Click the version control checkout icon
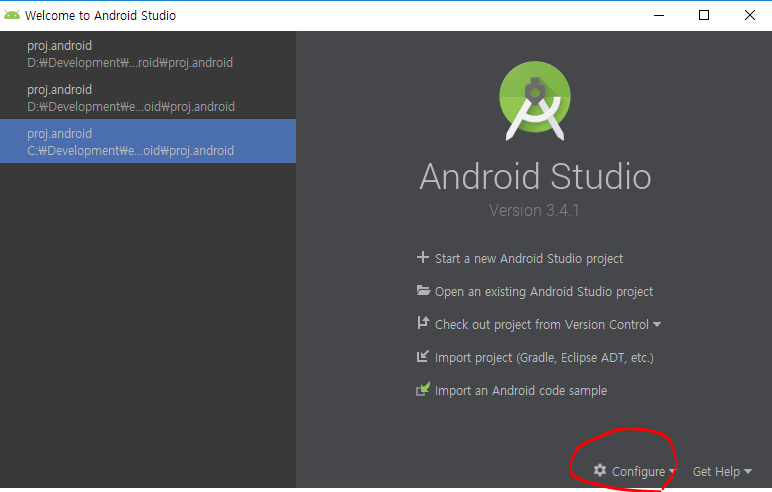Screen dimensions: 772x492 click(423, 323)
